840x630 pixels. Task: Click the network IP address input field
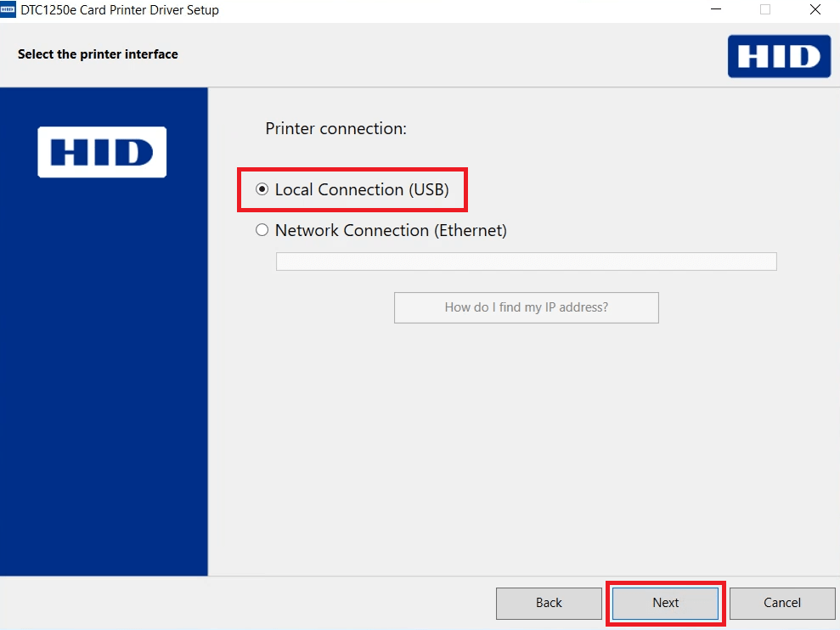click(526, 262)
